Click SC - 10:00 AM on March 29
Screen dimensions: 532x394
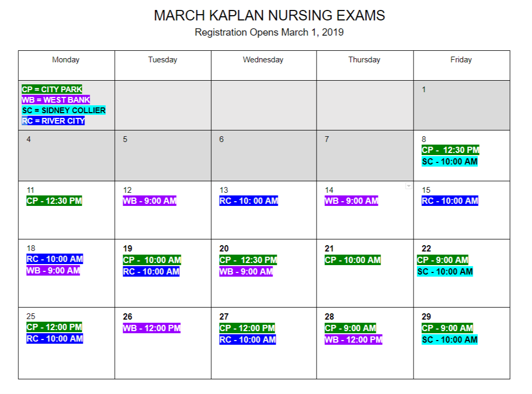[449, 340]
